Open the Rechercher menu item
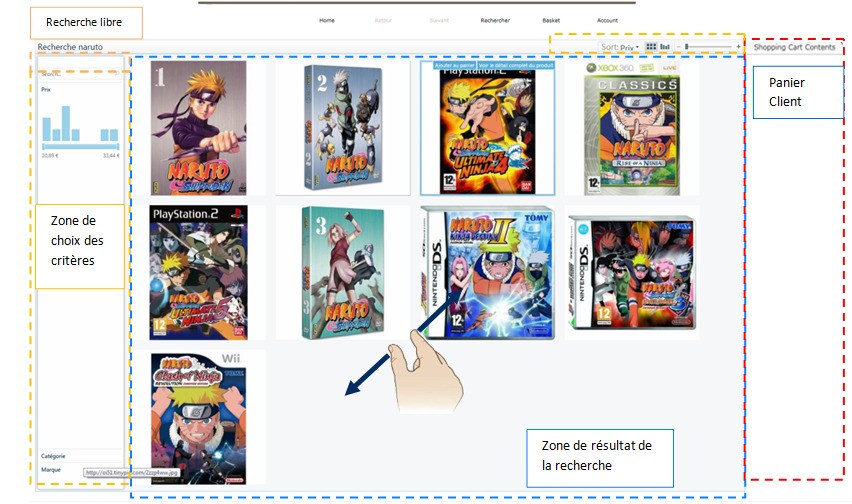Viewport: 852px width, 504px height. click(x=495, y=21)
